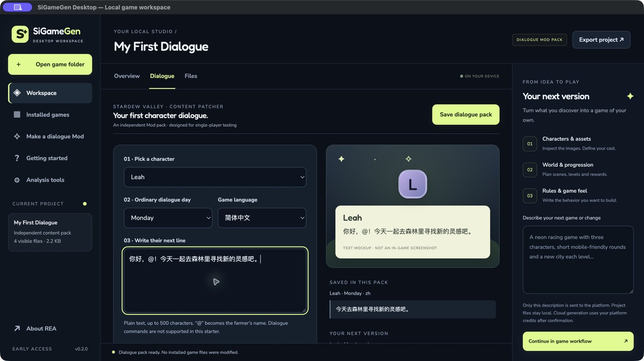This screenshot has width=644, height=361.
Task: Click the Workspace diamond icon
Action: 17,93
